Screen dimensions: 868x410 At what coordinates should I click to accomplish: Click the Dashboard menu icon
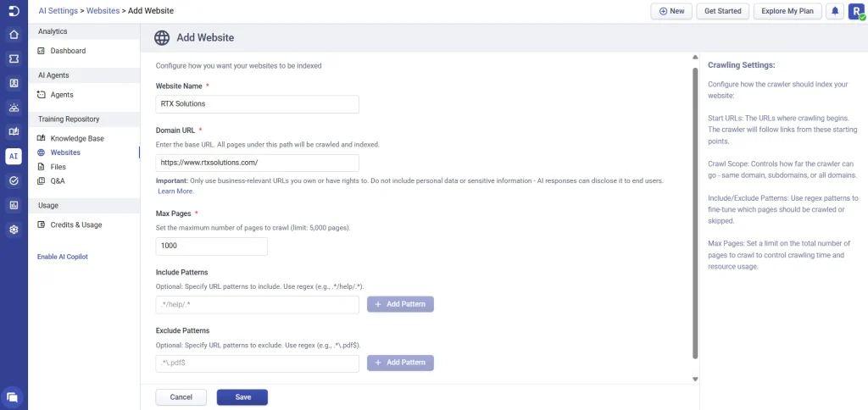point(41,51)
